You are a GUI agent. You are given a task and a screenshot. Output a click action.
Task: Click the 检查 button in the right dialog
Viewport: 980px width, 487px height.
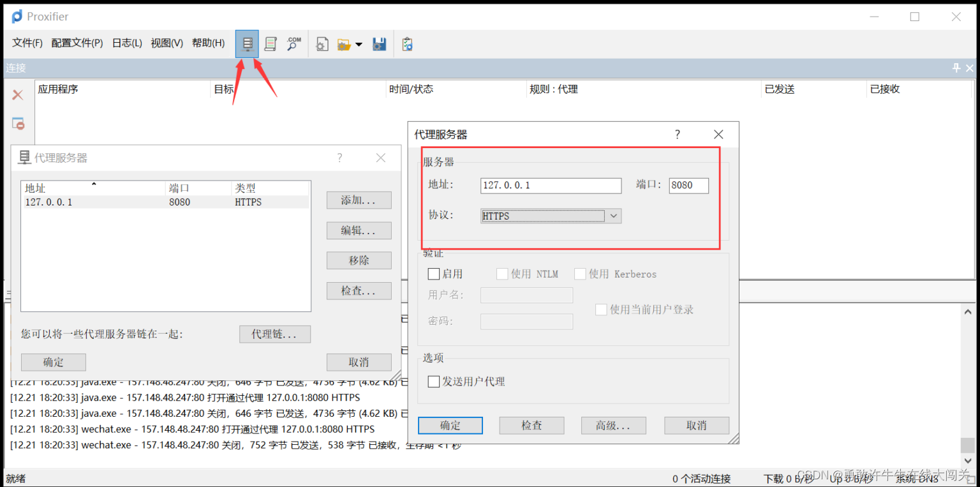[531, 425]
